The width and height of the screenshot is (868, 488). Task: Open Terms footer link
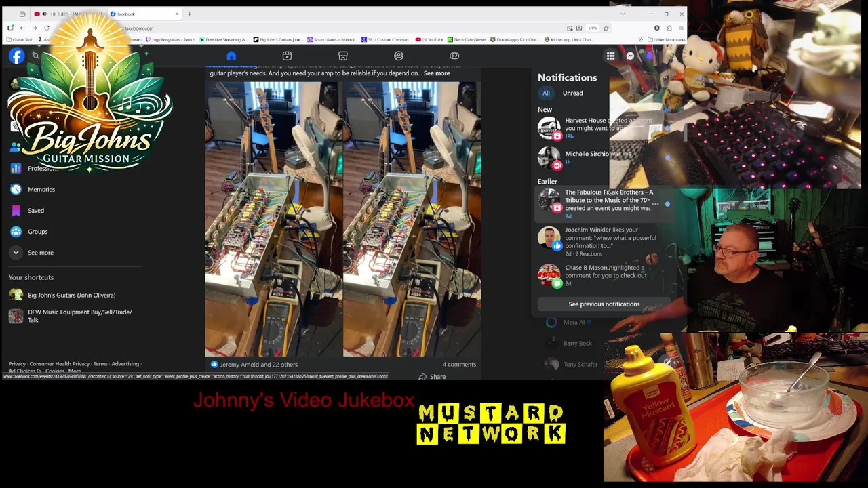pyautogui.click(x=100, y=364)
